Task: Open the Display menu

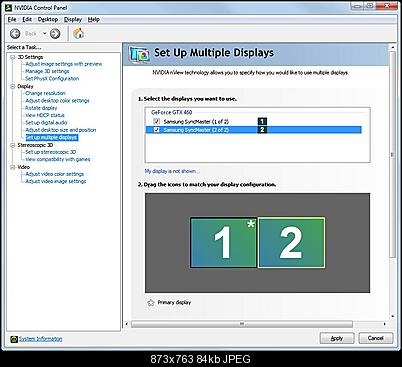Action: pos(73,19)
